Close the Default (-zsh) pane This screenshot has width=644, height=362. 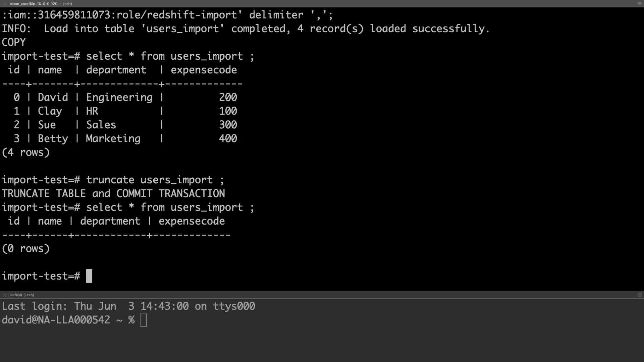point(5,295)
